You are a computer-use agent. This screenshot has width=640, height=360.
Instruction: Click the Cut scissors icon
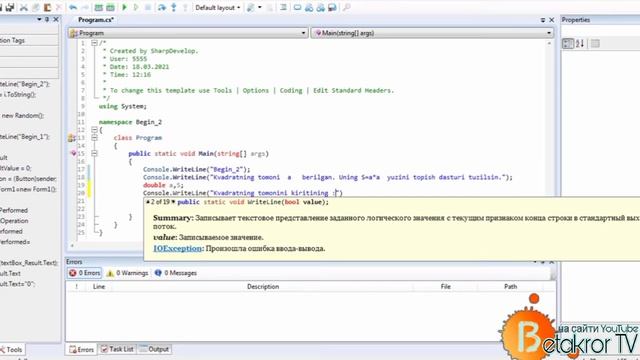pos(24,7)
